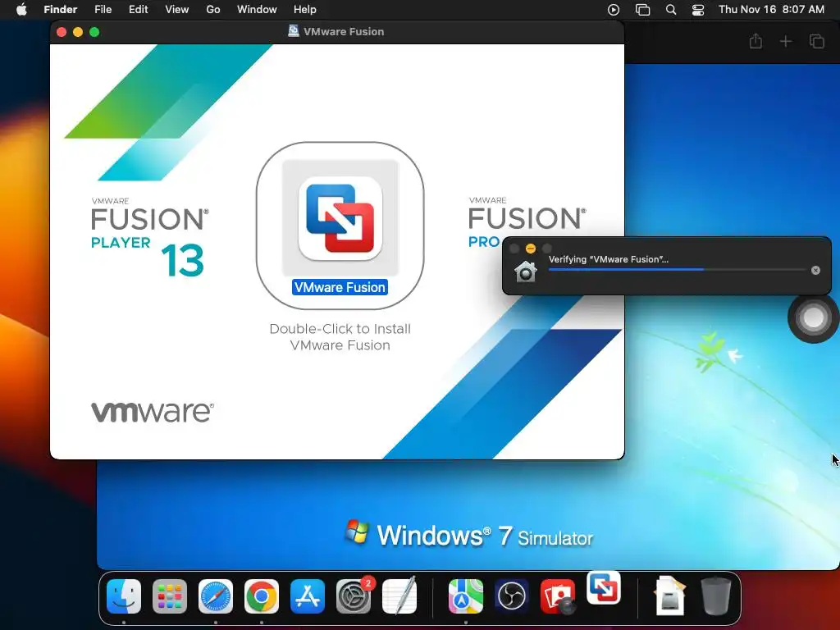The image size is (840, 630).
Task: Open Stage Manager windows icon in menu bar
Action: (642, 10)
